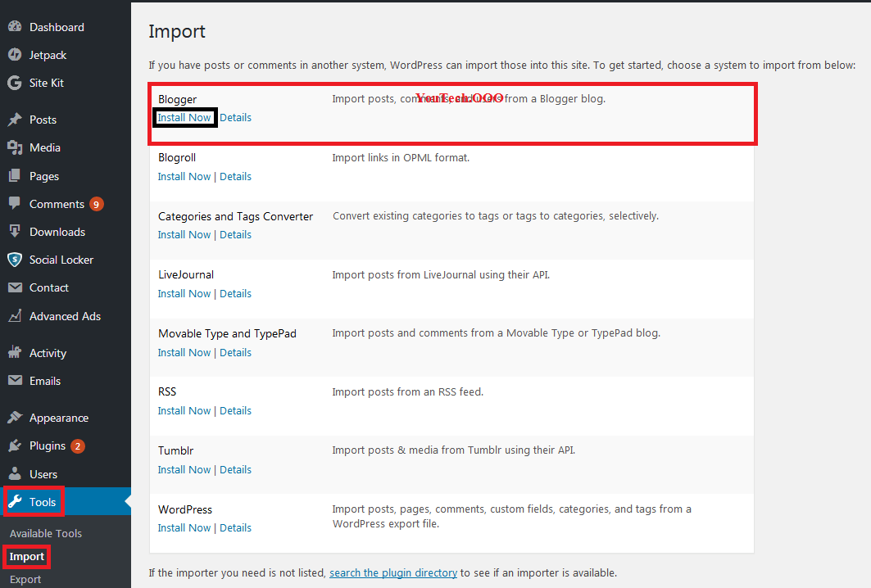This screenshot has width=871, height=588.
Task: Select the Import submenu item
Action: coord(27,556)
